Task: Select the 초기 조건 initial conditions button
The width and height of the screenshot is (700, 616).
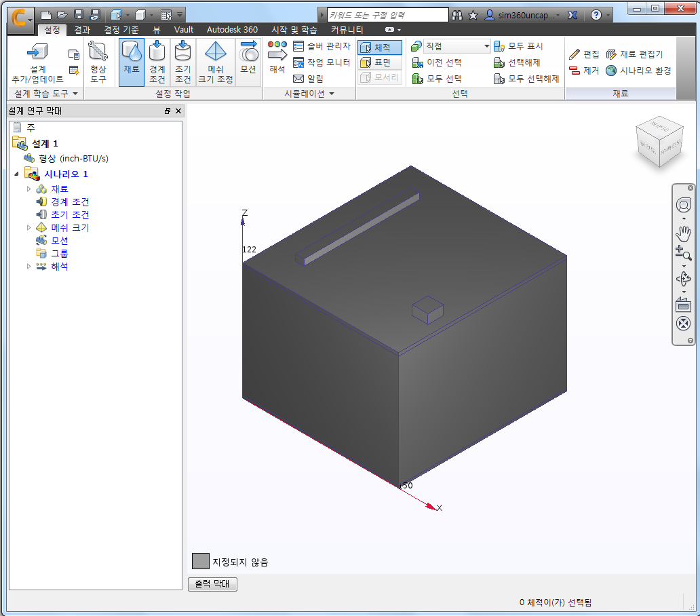Action: point(182,62)
